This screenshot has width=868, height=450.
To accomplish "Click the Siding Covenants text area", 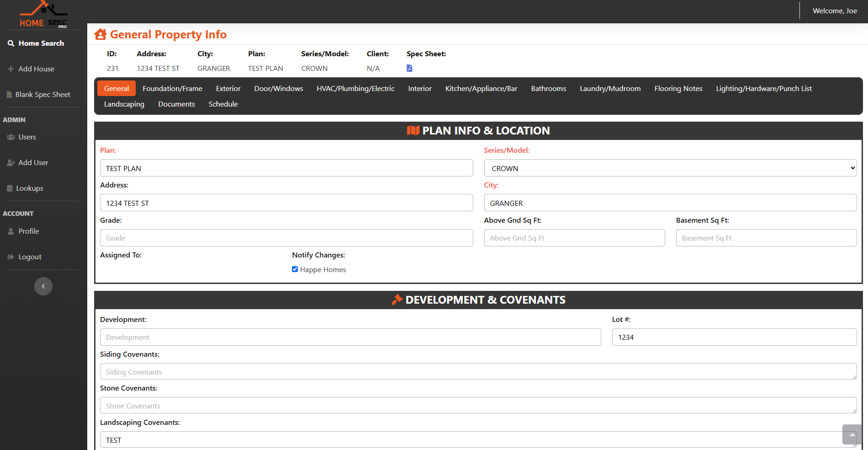I will [x=478, y=372].
